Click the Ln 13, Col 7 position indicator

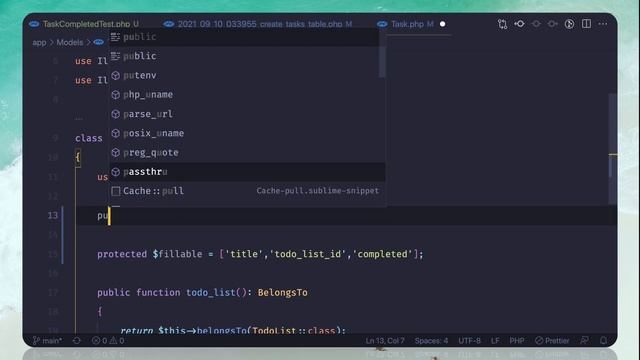[x=384, y=340]
